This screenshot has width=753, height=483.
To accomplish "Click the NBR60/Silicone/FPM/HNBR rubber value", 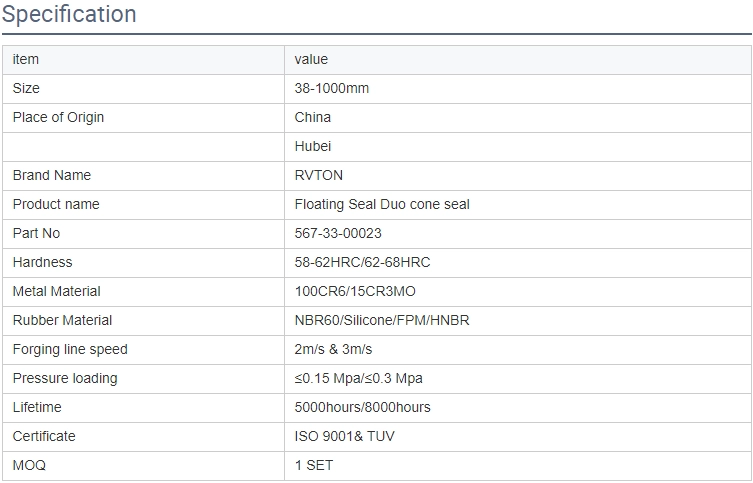I will click(x=382, y=320).
